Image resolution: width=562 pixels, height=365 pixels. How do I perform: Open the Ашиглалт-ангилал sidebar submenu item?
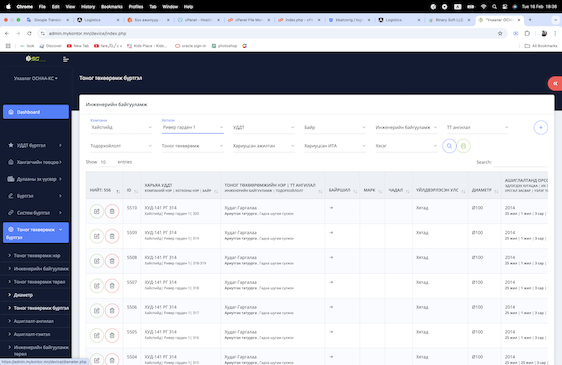pos(34,321)
